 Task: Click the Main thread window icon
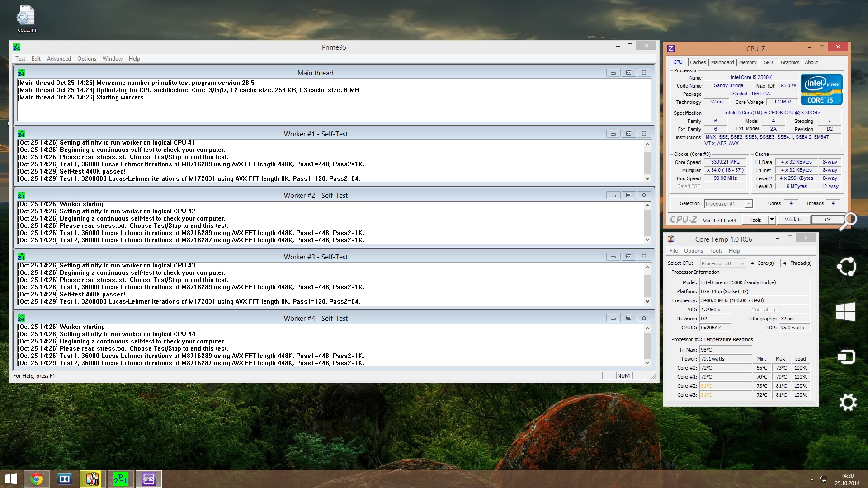tap(21, 73)
